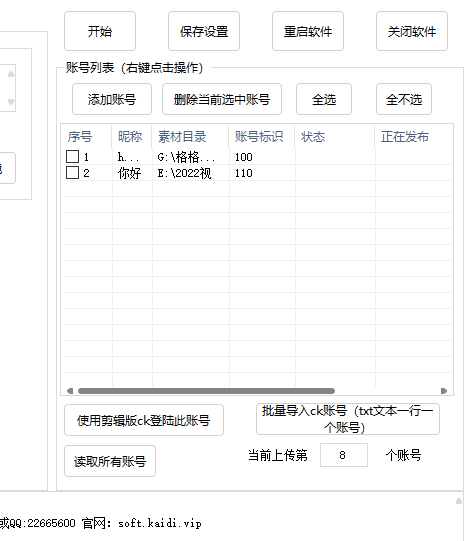The image size is (469, 541).
Task: Check the checkbox for account row 1
Action: point(72,157)
